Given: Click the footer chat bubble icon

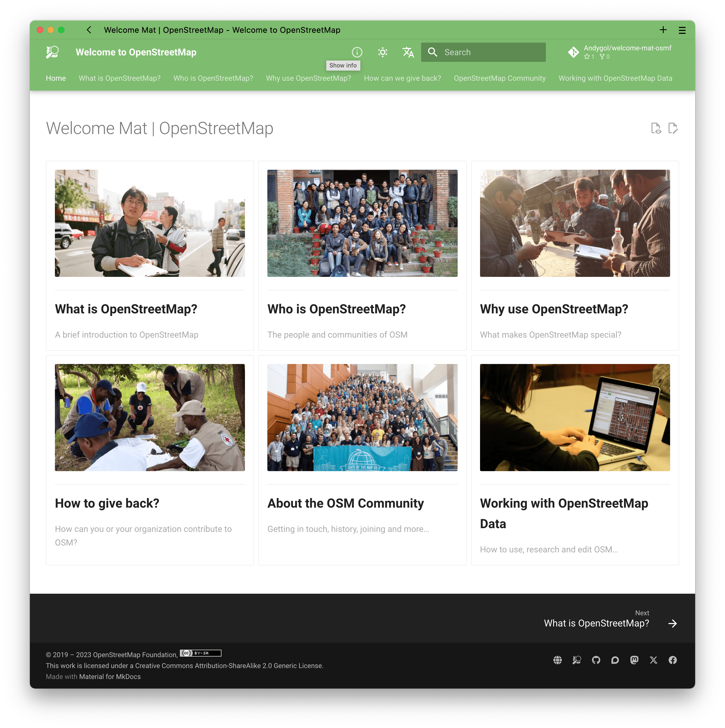Looking at the screenshot, I should (x=615, y=660).
